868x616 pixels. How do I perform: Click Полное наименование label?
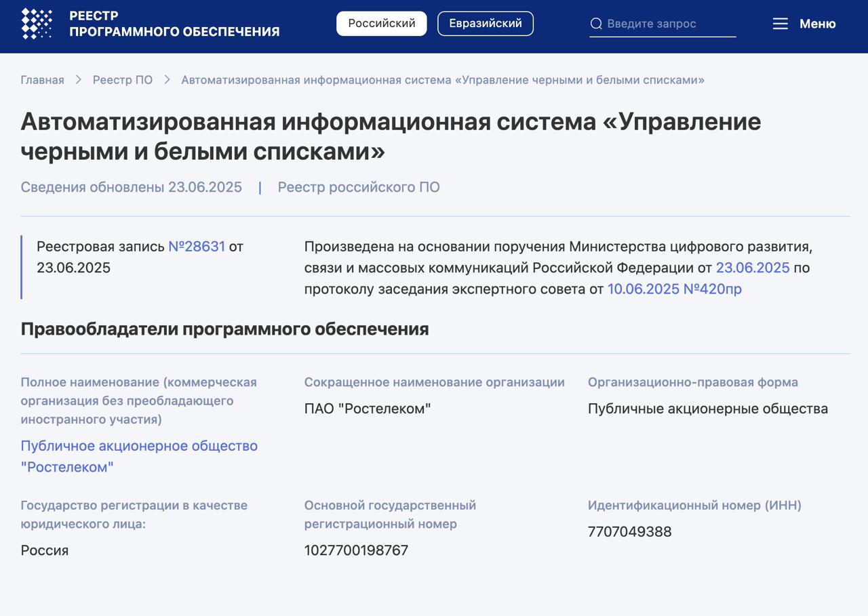coord(139,401)
